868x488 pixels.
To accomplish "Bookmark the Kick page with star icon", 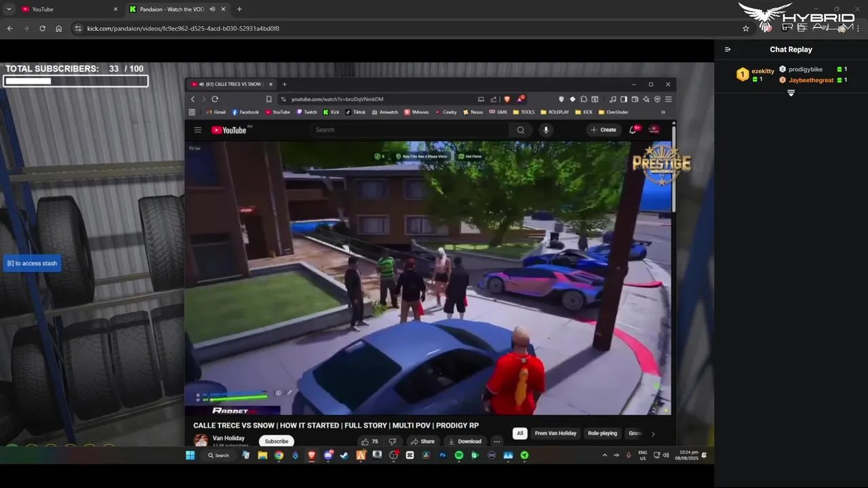I will (x=746, y=28).
